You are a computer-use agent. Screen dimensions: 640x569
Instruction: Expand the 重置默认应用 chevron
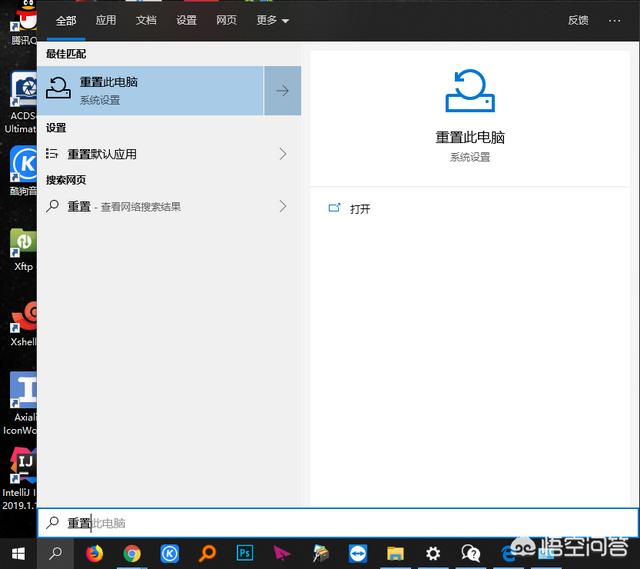click(283, 154)
